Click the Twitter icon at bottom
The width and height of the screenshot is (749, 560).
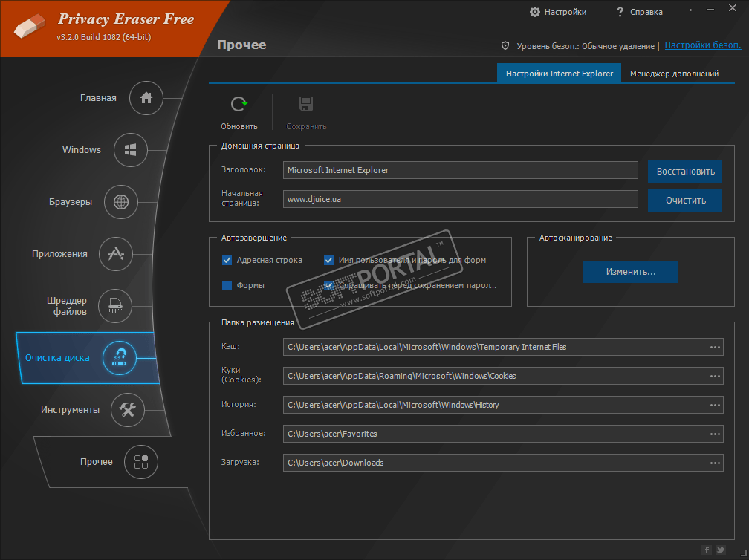[x=720, y=550]
